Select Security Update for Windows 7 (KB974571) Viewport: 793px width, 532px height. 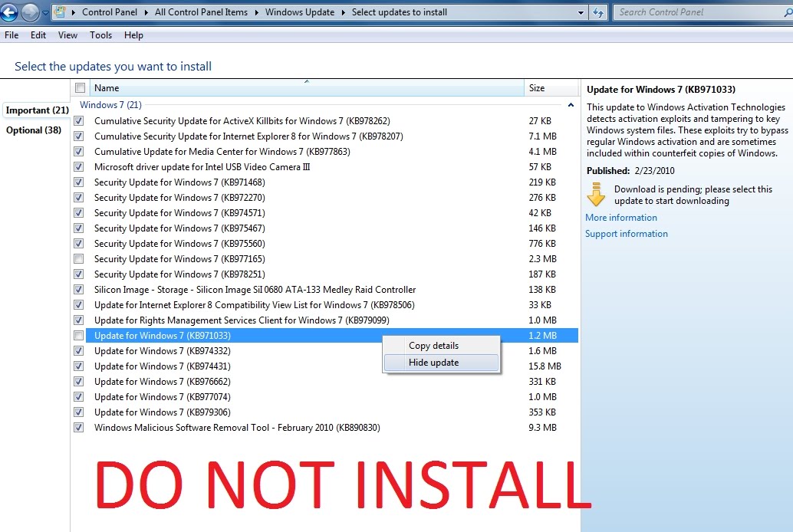[179, 213]
